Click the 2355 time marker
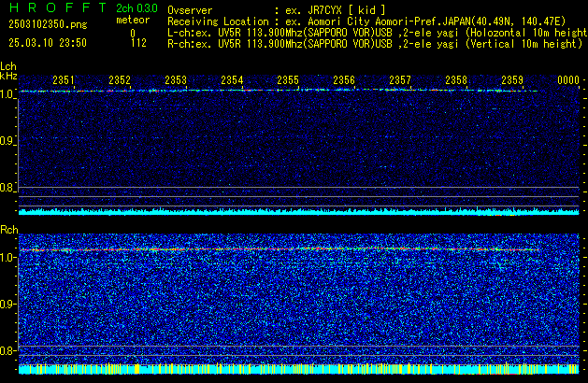588x383 pixels. click(x=288, y=80)
